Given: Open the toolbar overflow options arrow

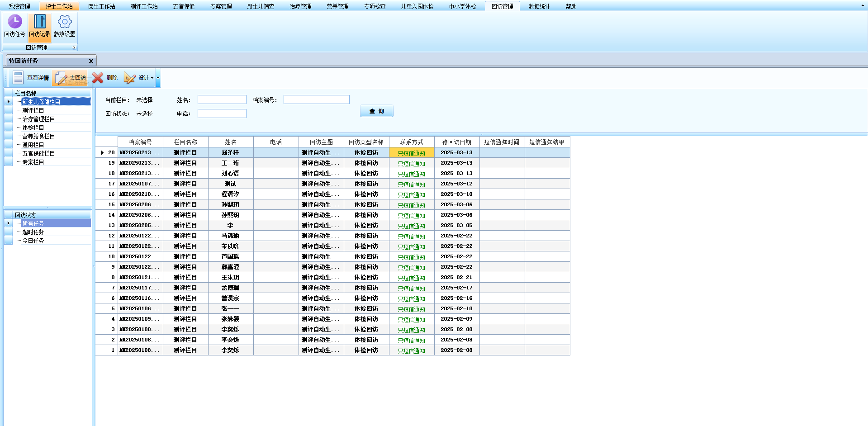Looking at the screenshot, I should click(x=158, y=78).
